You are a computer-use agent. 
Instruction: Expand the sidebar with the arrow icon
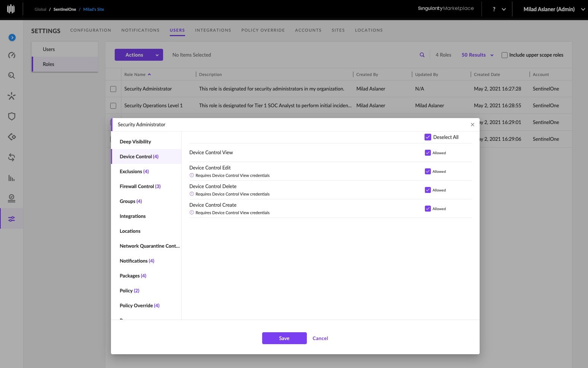pyautogui.click(x=12, y=38)
